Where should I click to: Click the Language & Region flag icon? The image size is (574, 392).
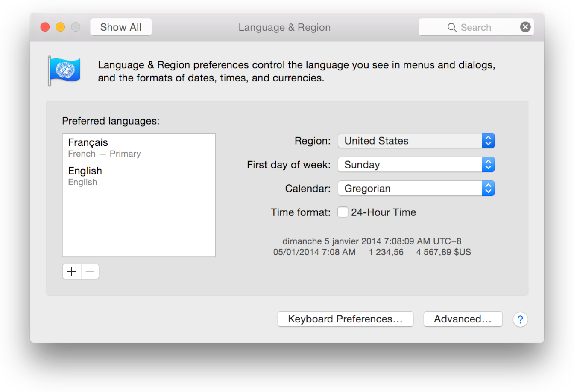pyautogui.click(x=64, y=70)
